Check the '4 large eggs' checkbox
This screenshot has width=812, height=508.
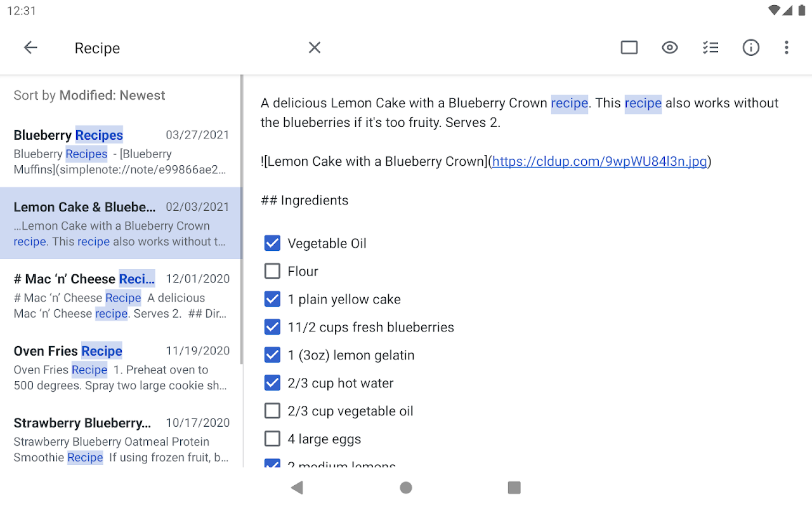click(272, 438)
